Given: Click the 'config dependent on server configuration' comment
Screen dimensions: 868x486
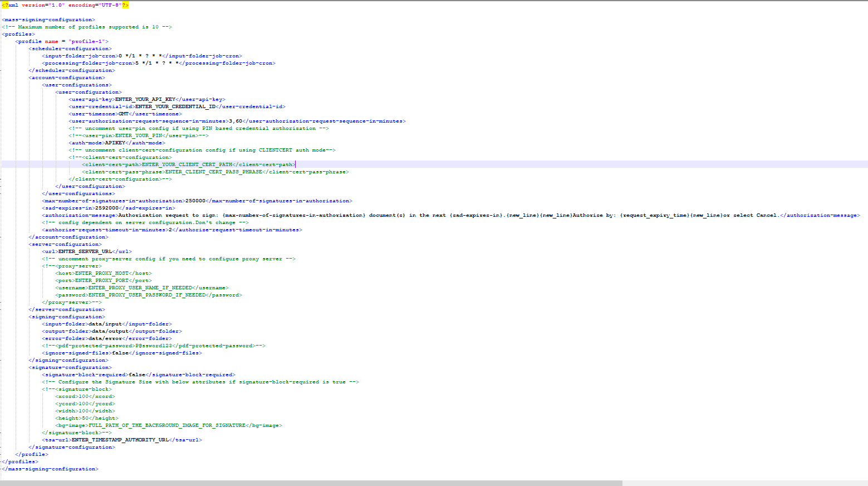Looking at the screenshot, I should [145, 222].
